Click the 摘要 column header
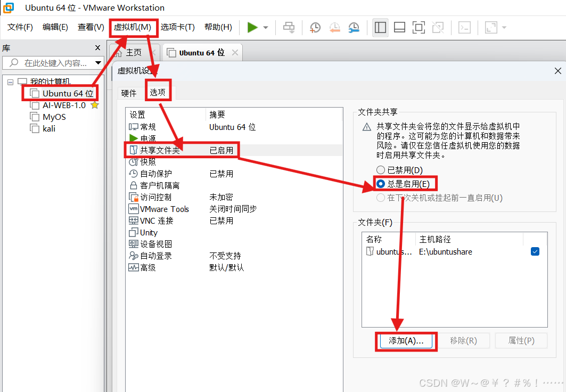566x392 pixels. [274, 115]
